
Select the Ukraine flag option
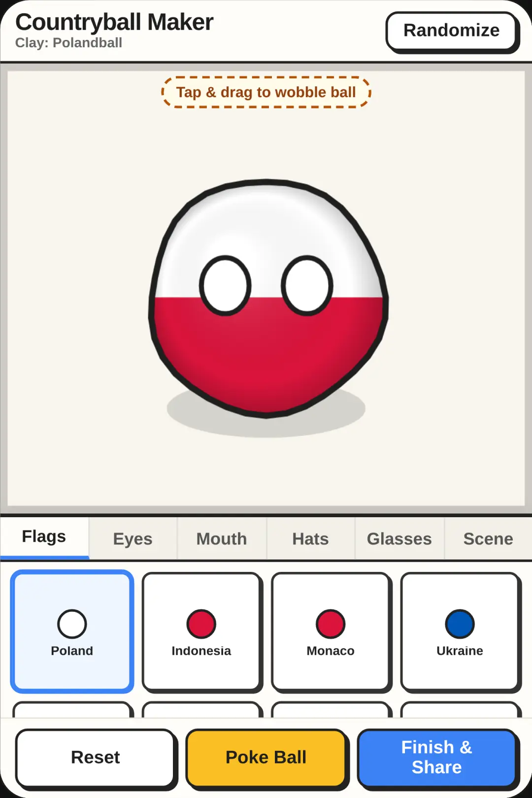tap(460, 632)
